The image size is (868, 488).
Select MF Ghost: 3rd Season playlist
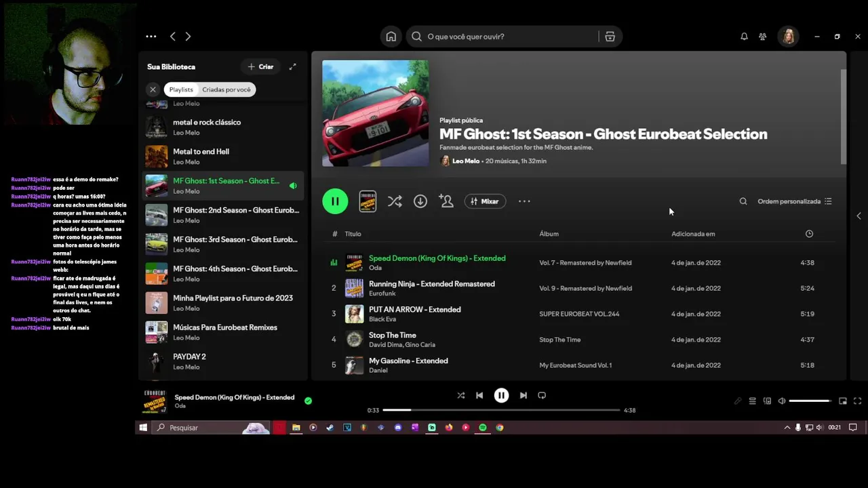pos(222,244)
